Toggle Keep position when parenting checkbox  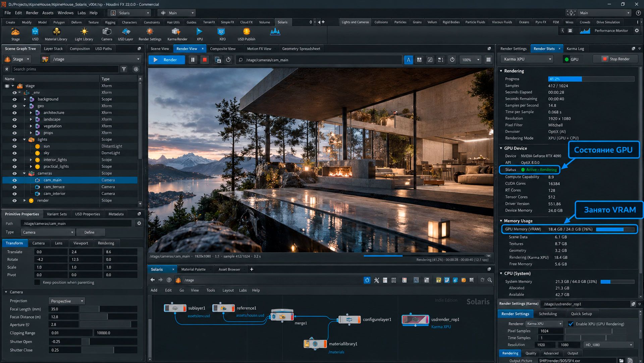tap(37, 282)
